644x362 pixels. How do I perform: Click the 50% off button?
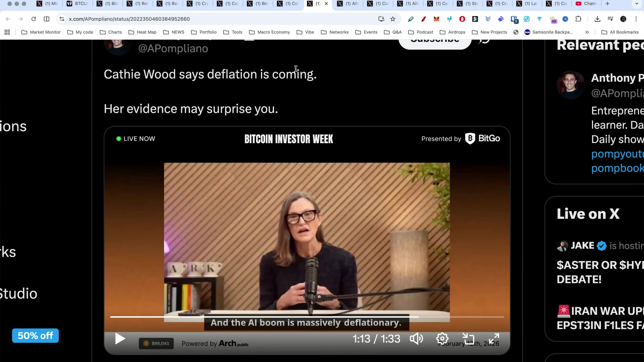tap(35, 336)
